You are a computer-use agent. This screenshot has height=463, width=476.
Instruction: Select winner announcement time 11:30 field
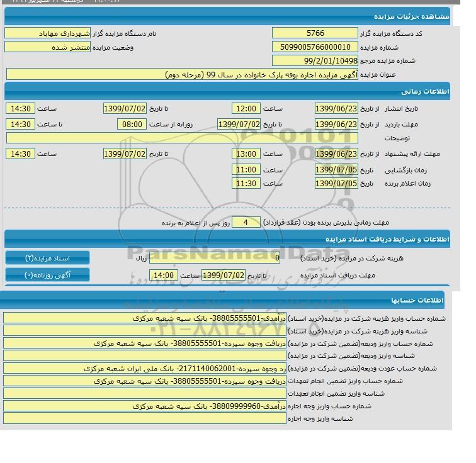click(246, 184)
